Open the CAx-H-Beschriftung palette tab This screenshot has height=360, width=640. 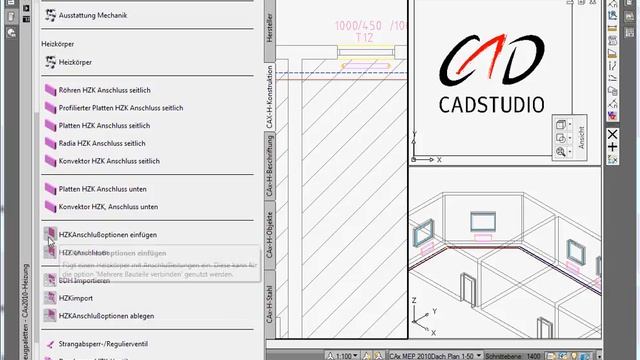coord(269,166)
